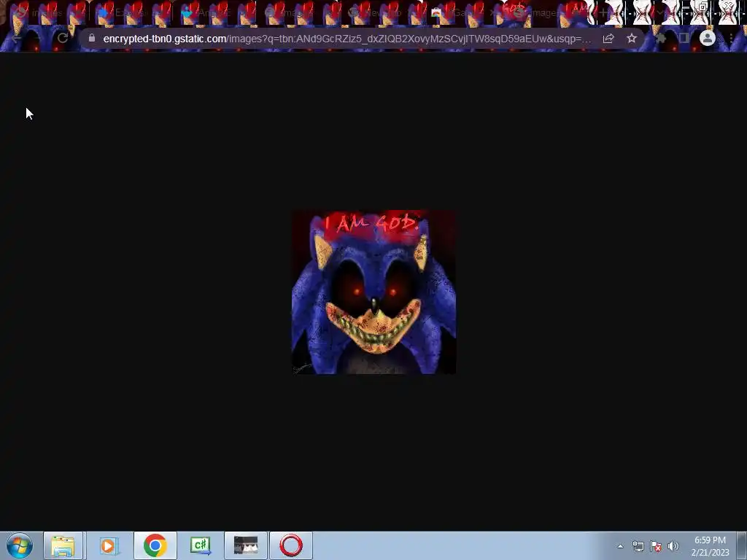Open the Action Center flag icon
Screen dimensions: 747x560
click(x=656, y=546)
